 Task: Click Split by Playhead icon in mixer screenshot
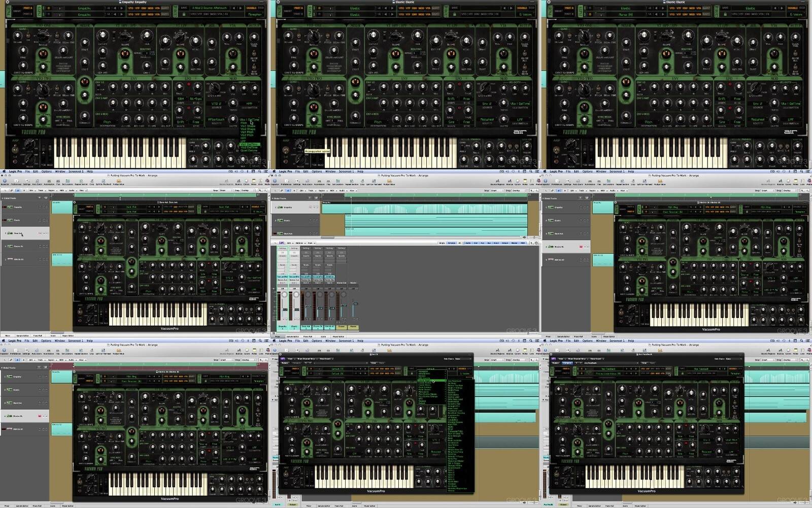(x=374, y=182)
